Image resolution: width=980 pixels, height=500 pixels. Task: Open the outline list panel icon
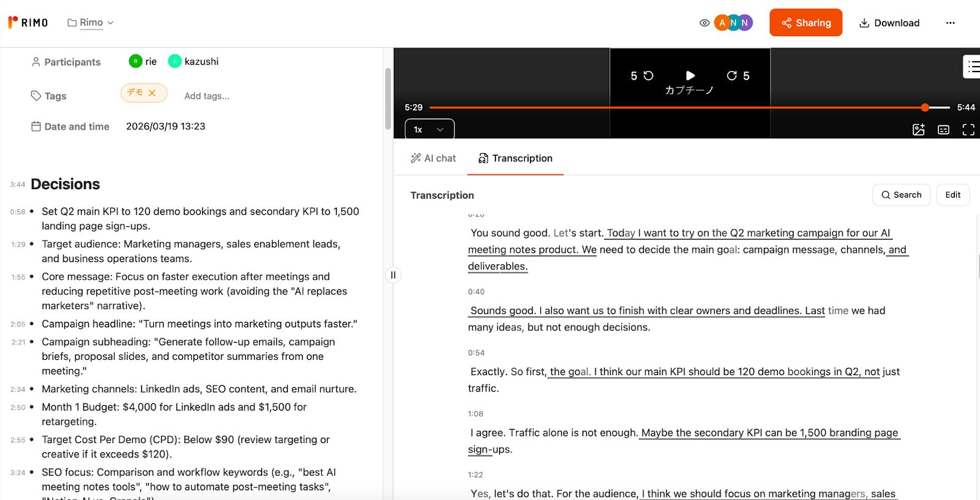pyautogui.click(x=973, y=67)
